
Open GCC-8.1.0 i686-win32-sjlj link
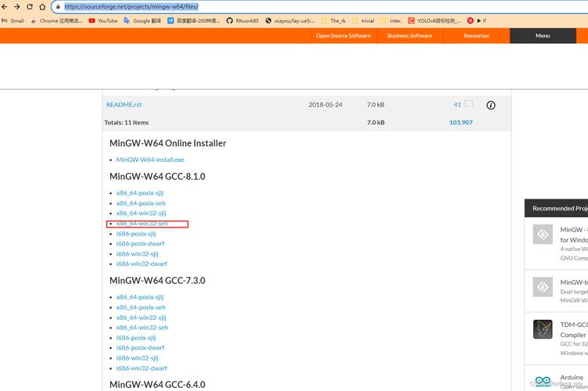pos(138,254)
